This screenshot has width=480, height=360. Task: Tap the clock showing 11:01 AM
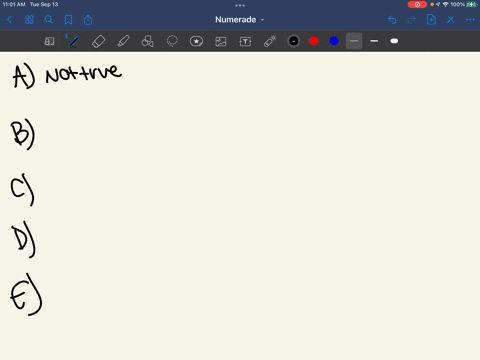coord(14,4)
